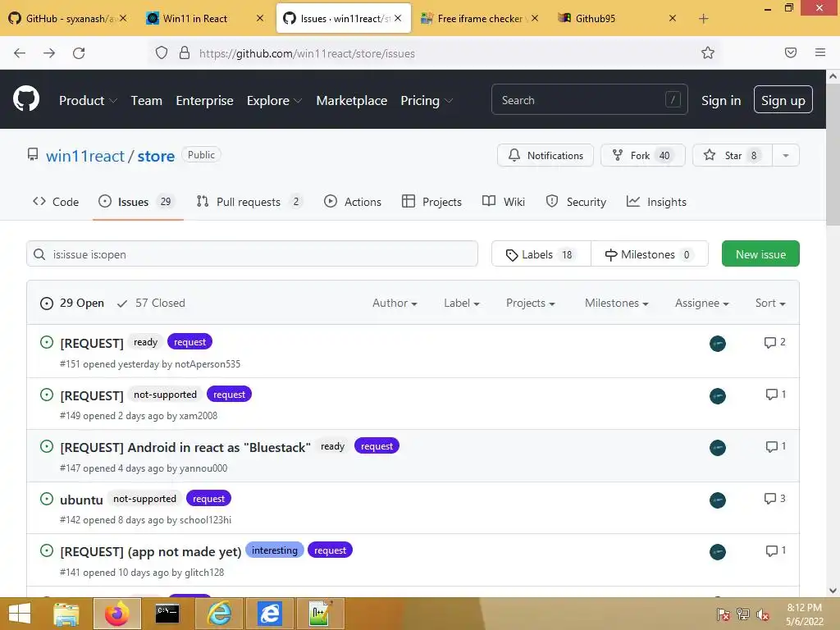The height and width of the screenshot is (630, 840).
Task: Open the Wiki tab
Action: click(x=504, y=202)
